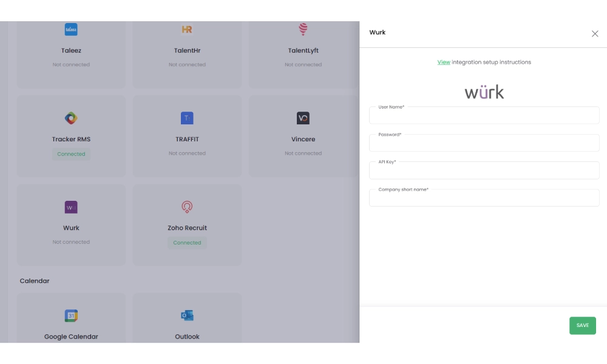Click Not connected under TalentLyft
The height and width of the screenshot is (364, 607).
[x=303, y=64]
